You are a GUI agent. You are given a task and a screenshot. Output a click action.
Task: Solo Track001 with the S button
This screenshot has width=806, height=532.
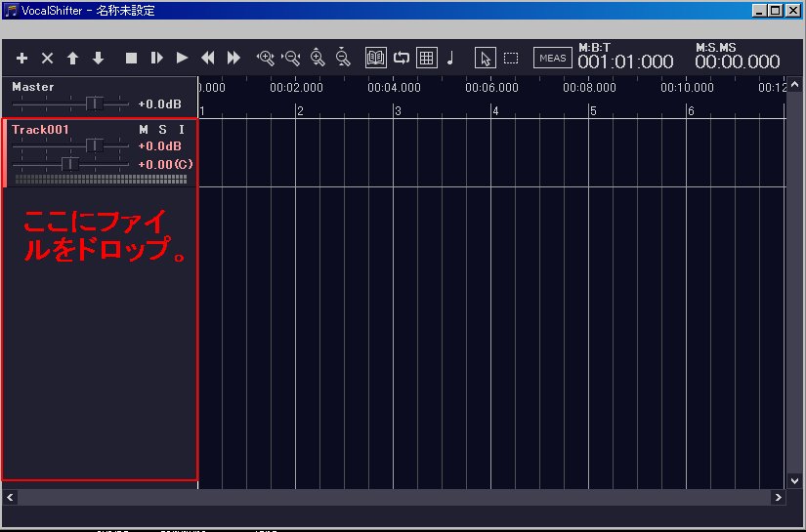click(x=162, y=130)
